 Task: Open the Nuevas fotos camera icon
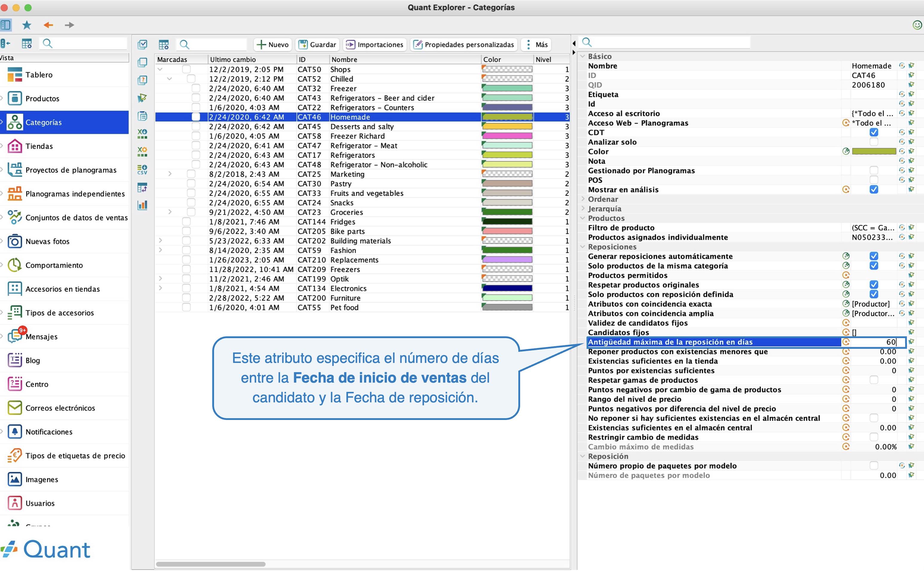tap(15, 241)
